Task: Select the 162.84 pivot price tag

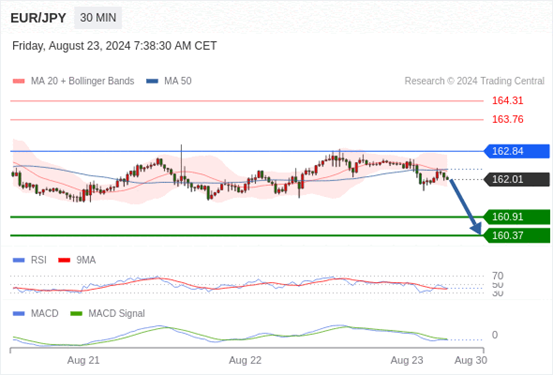Action: (516, 151)
